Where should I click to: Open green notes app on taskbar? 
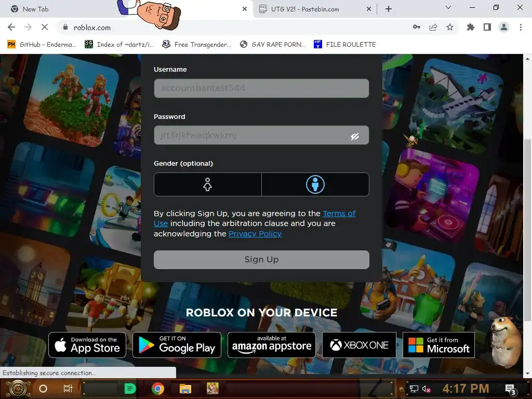point(130,389)
